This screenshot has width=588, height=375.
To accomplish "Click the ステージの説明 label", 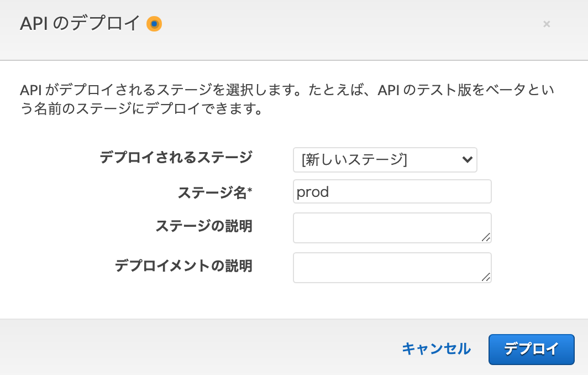I will (x=203, y=226).
